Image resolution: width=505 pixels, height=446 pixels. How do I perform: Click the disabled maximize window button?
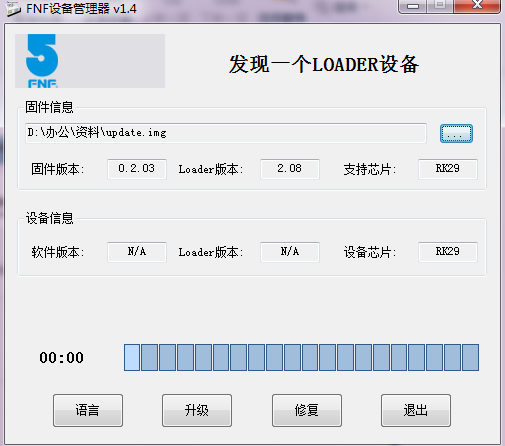pyautogui.click(x=440, y=5)
